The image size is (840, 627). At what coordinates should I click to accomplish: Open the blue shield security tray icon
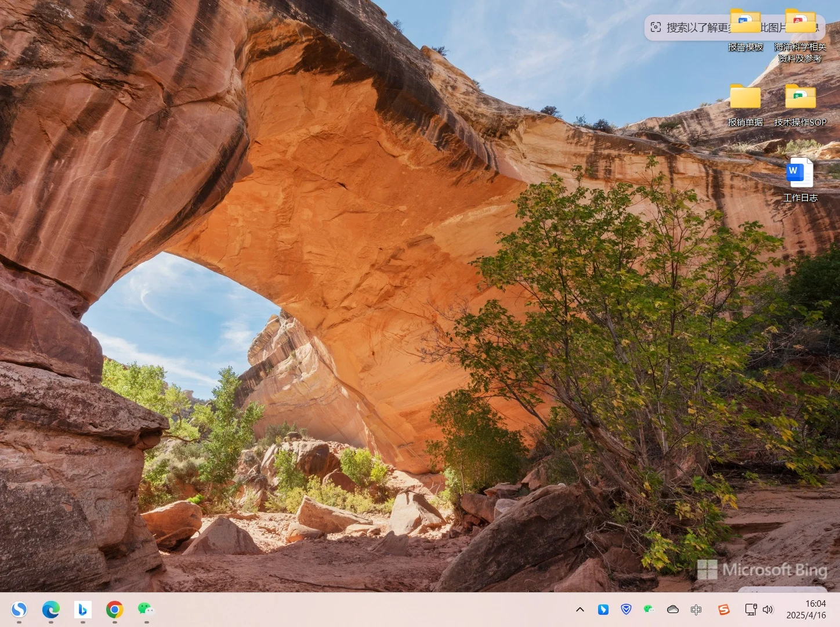[x=626, y=610]
